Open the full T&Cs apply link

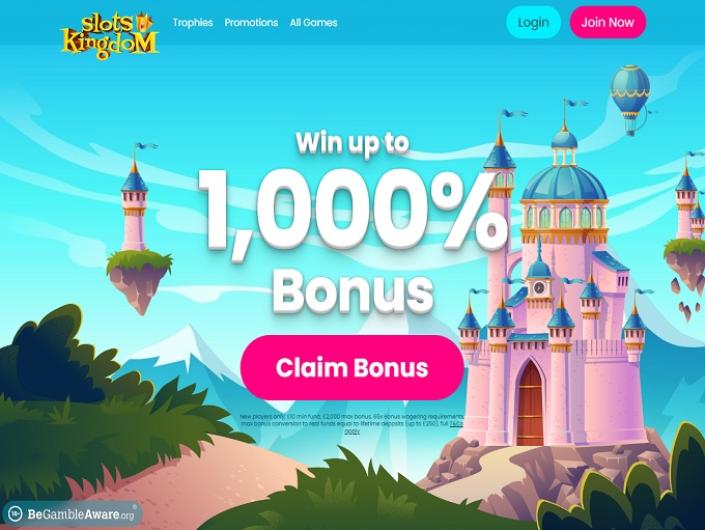[456, 423]
